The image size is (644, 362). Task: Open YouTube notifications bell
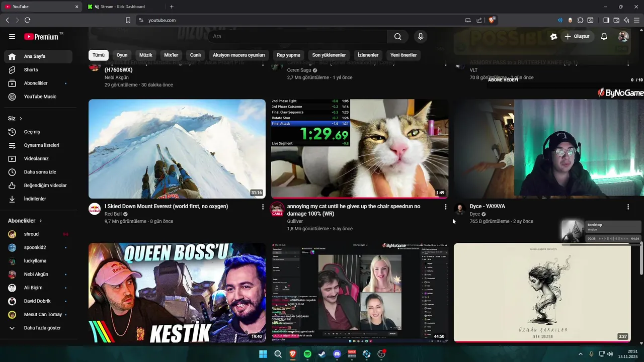604,37
